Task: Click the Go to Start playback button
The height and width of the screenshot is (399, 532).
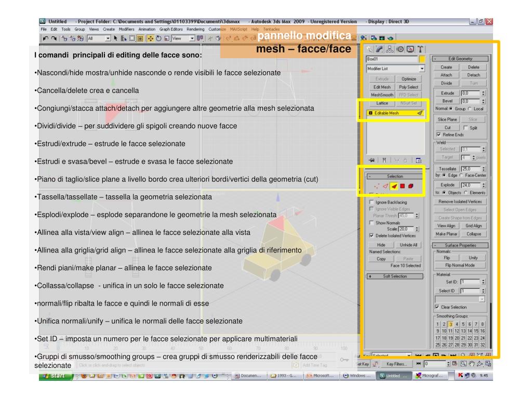Action: (x=419, y=355)
